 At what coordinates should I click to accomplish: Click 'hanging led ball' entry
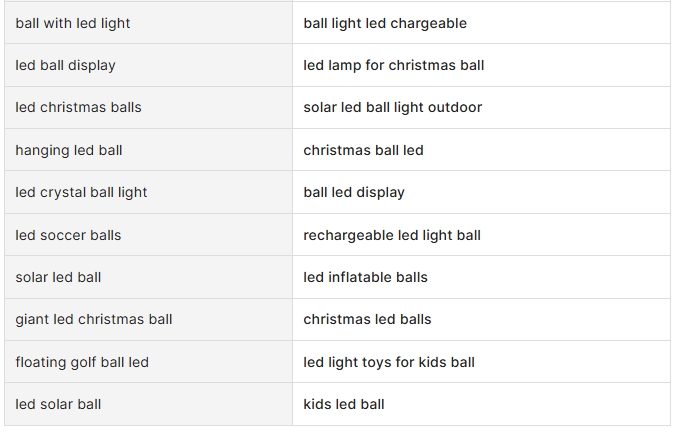(69, 150)
